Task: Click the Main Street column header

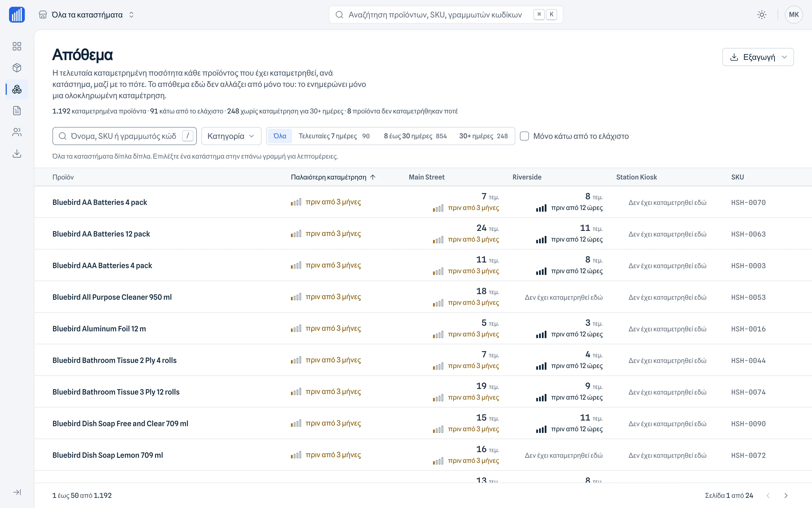Action: pyautogui.click(x=427, y=177)
